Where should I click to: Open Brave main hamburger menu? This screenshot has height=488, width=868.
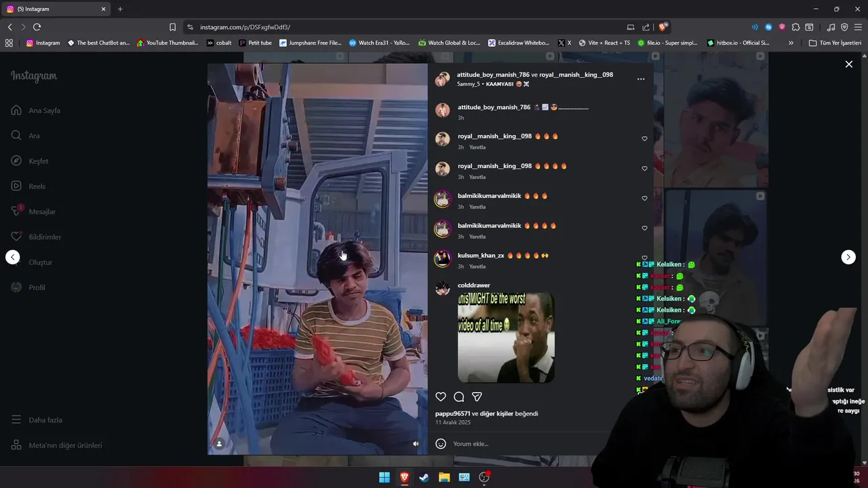click(858, 27)
